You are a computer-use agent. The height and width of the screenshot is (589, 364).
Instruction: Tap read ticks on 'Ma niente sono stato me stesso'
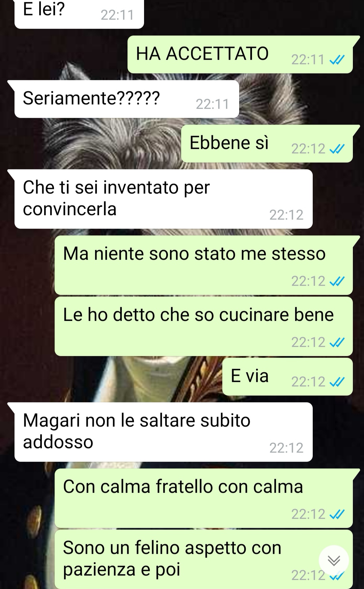[337, 281]
